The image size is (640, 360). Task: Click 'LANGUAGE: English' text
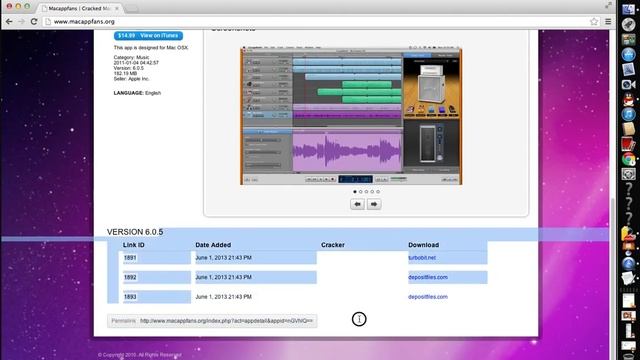click(137, 93)
